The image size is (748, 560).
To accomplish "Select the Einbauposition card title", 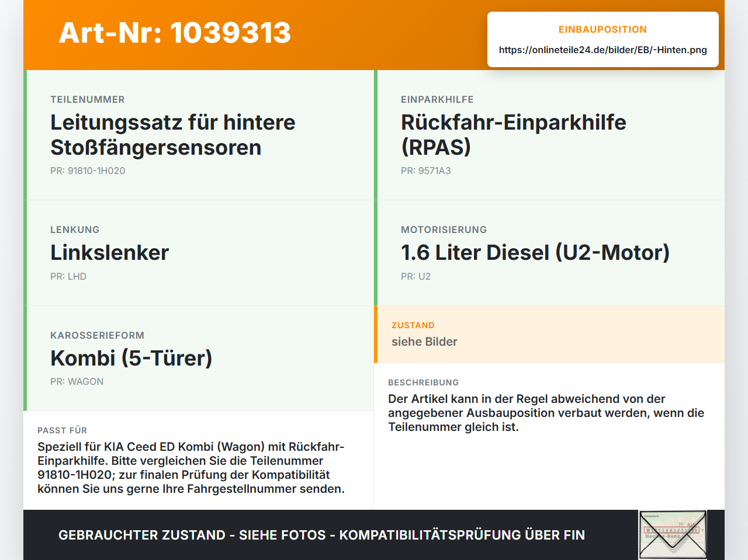I will [x=602, y=29].
